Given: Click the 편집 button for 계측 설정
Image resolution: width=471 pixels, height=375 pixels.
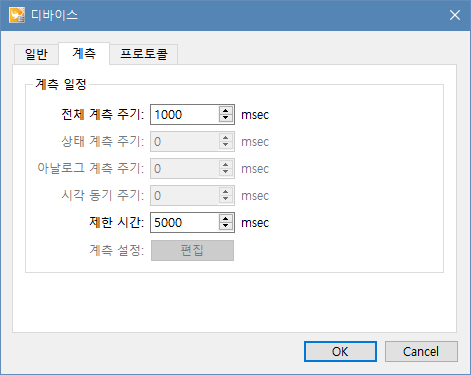Looking at the screenshot, I should coord(192,250).
